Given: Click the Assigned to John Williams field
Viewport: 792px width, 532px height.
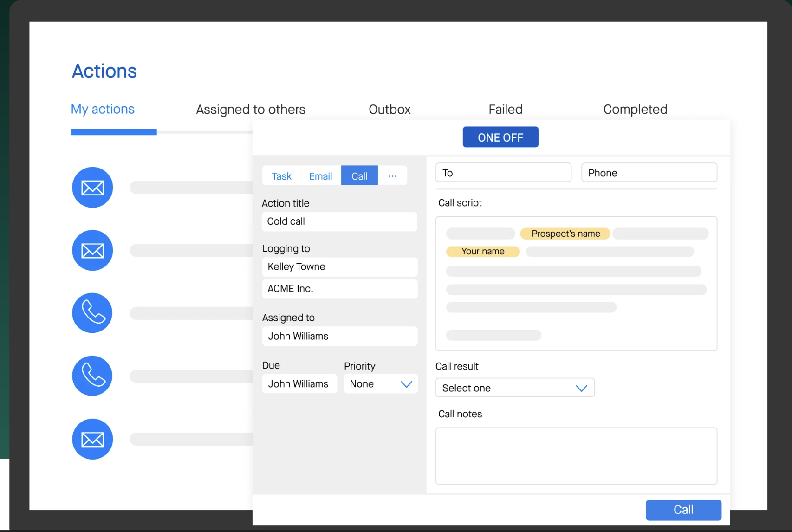Looking at the screenshot, I should point(340,336).
